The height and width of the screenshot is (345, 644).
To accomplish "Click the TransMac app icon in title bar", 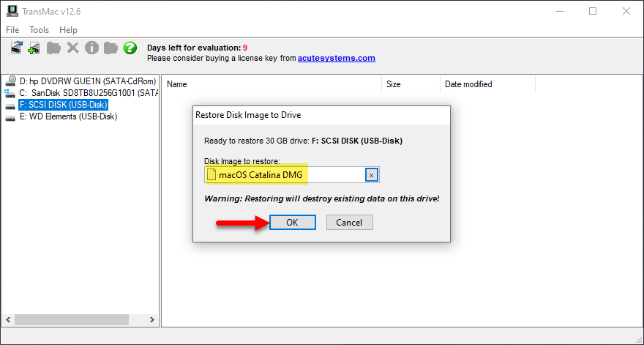I will (x=12, y=11).
